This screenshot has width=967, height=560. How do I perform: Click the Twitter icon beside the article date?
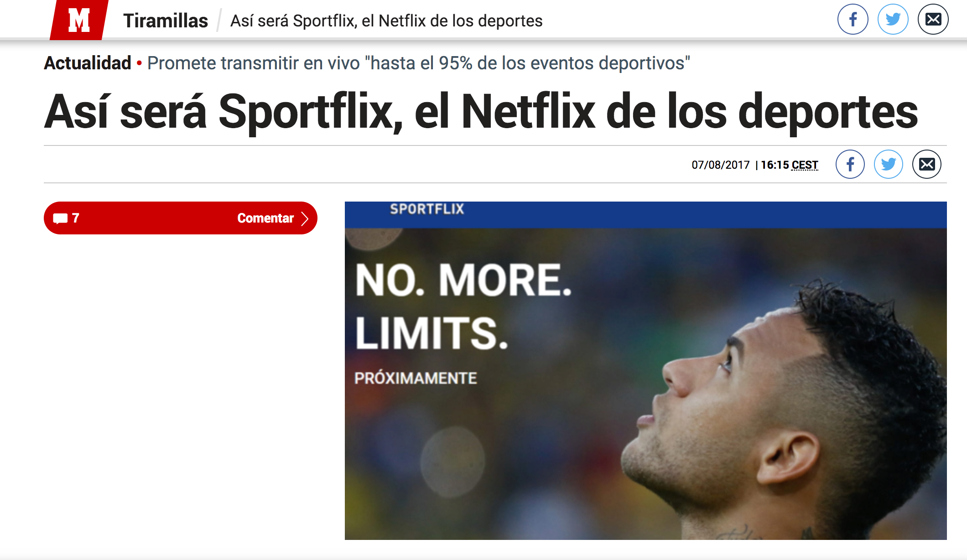(x=889, y=164)
